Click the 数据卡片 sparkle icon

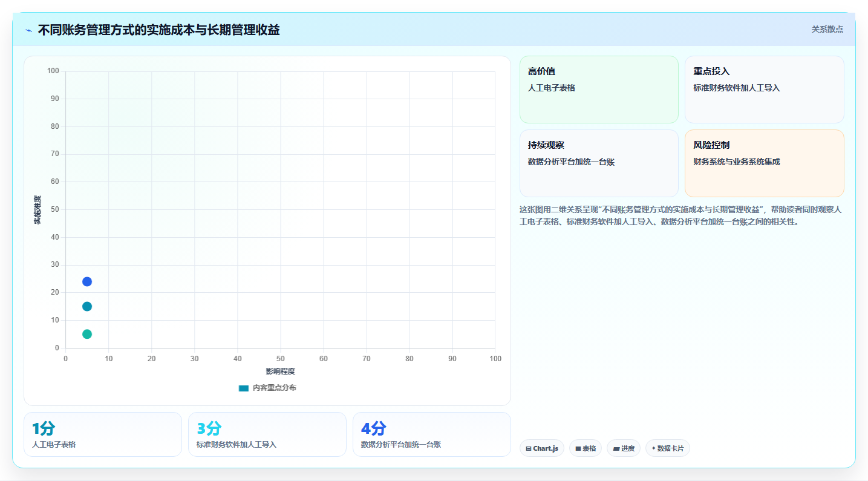653,448
